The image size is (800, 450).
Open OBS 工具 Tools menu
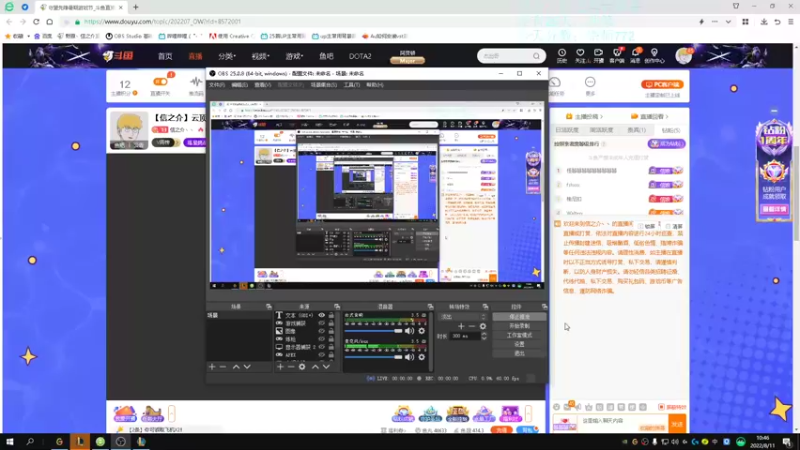(352, 85)
